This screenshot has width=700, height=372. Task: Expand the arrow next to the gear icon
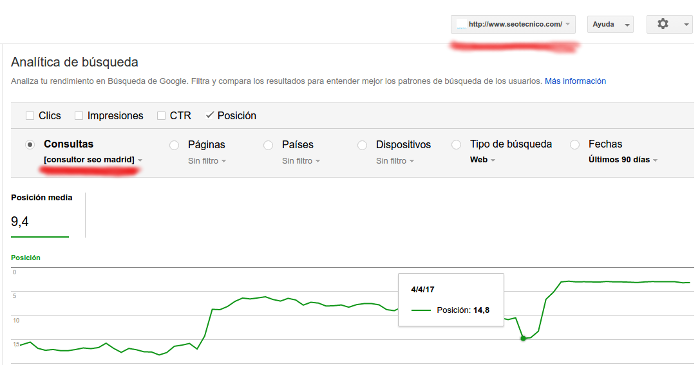pyautogui.click(x=686, y=25)
